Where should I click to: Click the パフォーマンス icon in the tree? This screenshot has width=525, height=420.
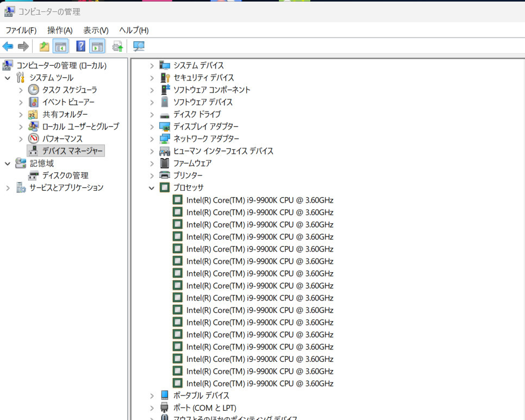[x=34, y=139]
